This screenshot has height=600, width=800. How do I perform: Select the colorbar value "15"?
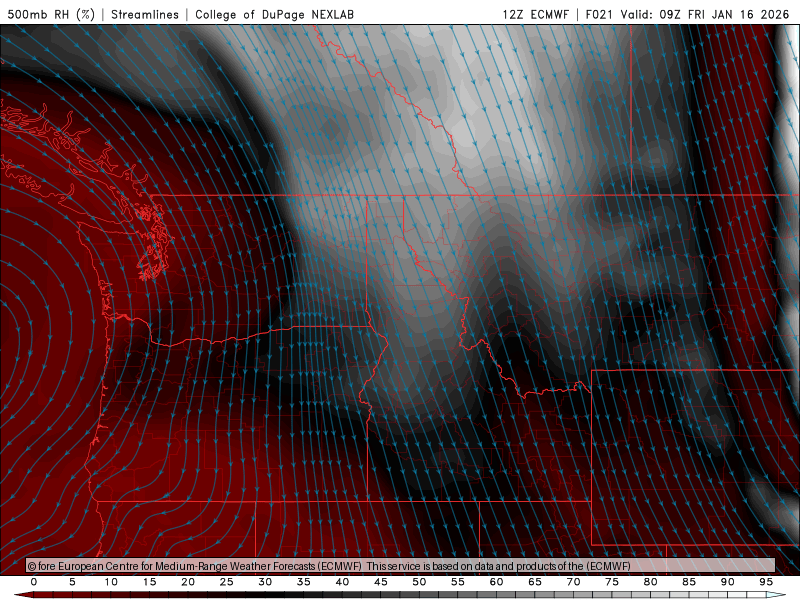(x=149, y=582)
